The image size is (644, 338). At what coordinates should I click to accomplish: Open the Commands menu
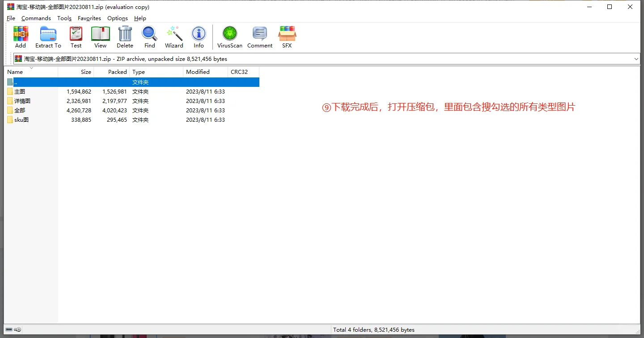coord(36,18)
